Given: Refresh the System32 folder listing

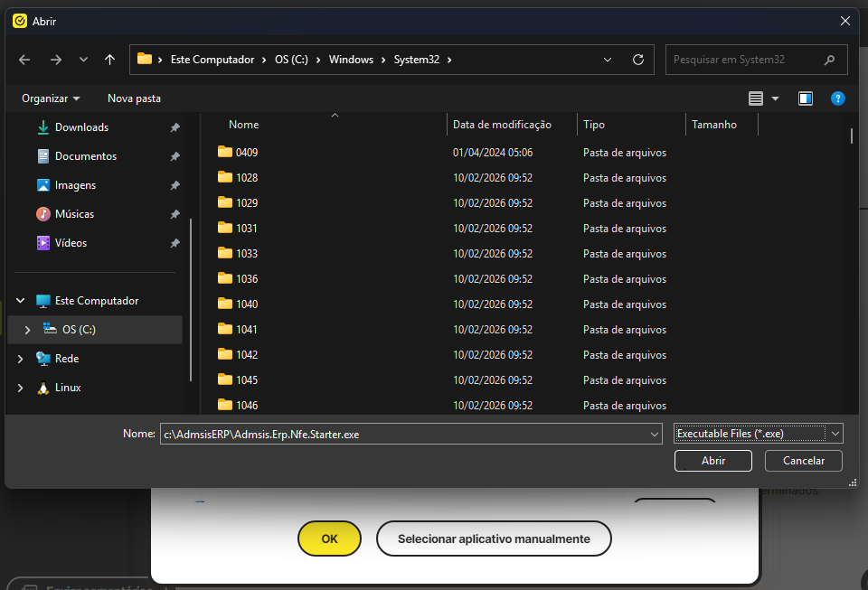Looking at the screenshot, I should pos(638,60).
